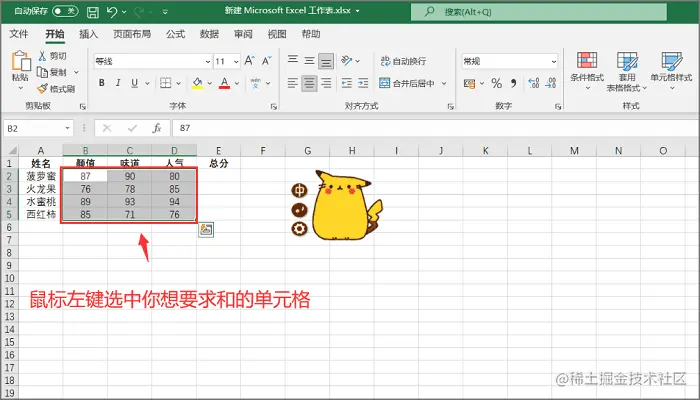Click the Name Box showing B2
Viewport: 700px width, 400px height.
click(38, 129)
